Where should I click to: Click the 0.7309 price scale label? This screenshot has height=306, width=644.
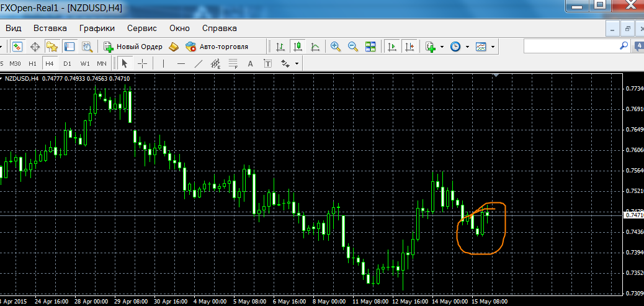pyautogui.click(x=635, y=293)
